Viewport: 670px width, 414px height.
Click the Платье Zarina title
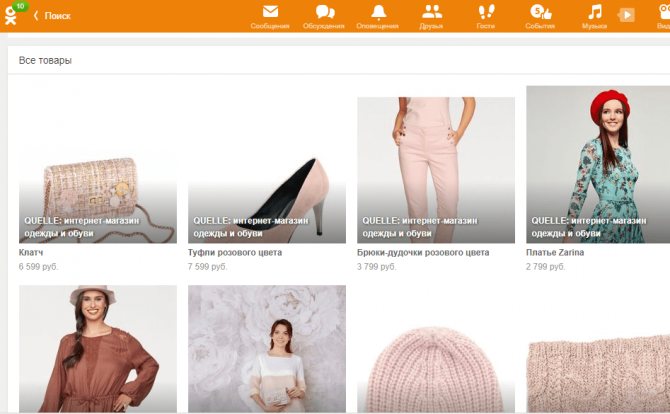555,253
